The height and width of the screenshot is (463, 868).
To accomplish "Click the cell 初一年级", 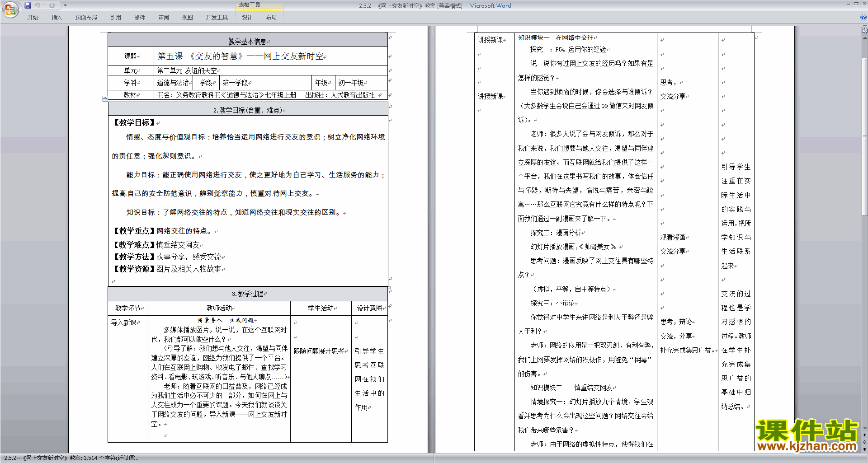I will [351, 83].
